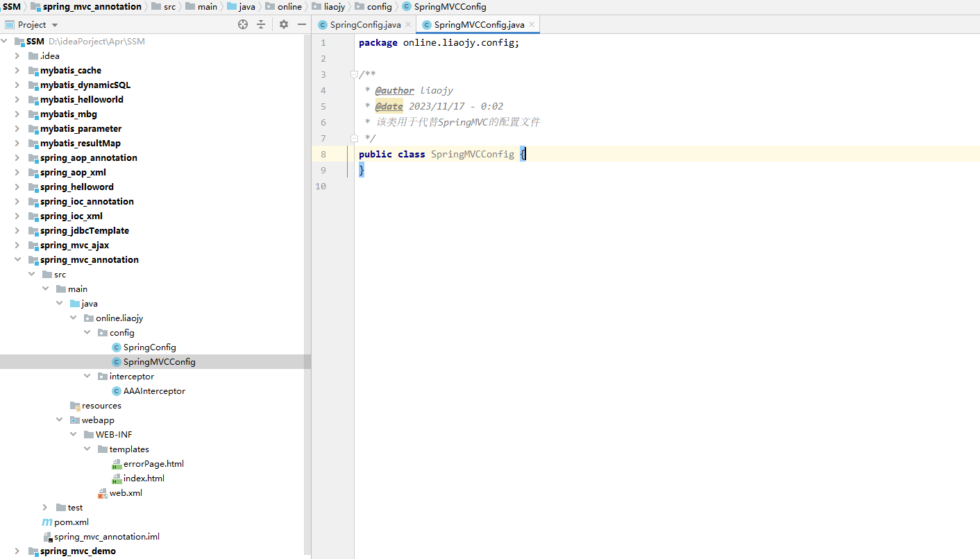This screenshot has width=980, height=559.
Task: Click the online.liaojy package icon
Action: (x=89, y=318)
